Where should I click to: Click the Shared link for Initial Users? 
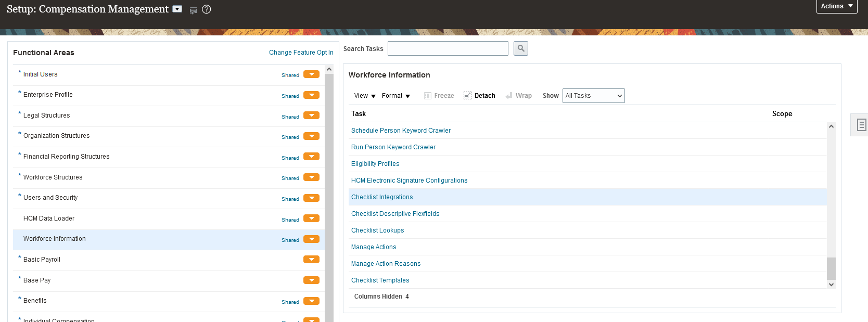290,75
